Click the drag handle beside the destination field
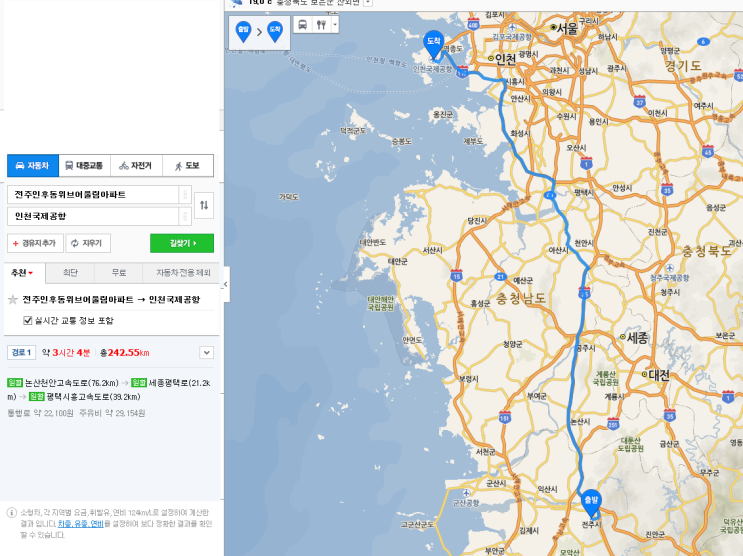Image resolution: width=743 pixels, height=556 pixels. 185,216
